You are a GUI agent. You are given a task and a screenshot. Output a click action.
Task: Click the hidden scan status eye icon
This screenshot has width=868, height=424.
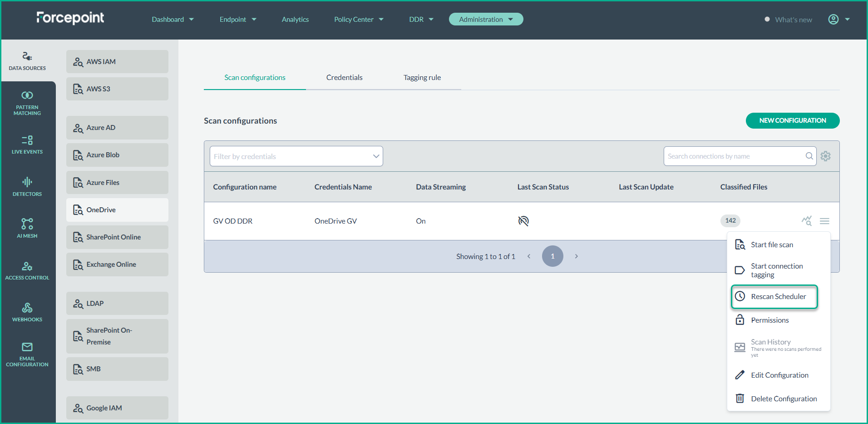[x=523, y=221]
